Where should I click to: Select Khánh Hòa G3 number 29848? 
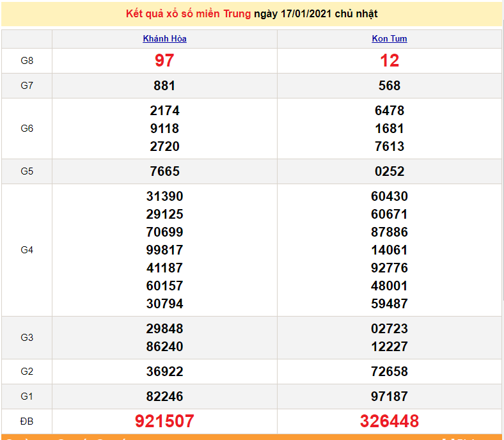[x=164, y=329]
